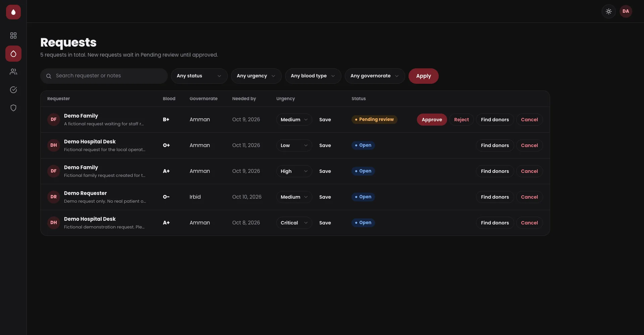The image size is (644, 335).
Task: Focus the Search requester or notes field
Action: click(104, 76)
